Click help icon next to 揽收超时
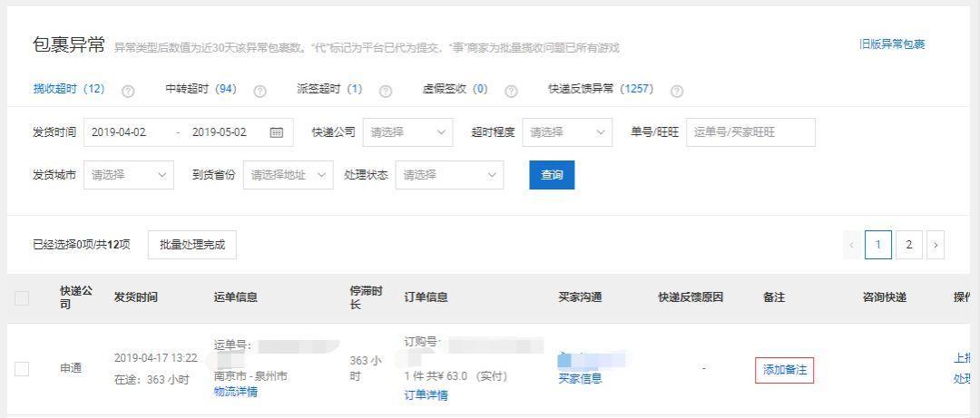Screen dimensions: 980x418 point(128,91)
